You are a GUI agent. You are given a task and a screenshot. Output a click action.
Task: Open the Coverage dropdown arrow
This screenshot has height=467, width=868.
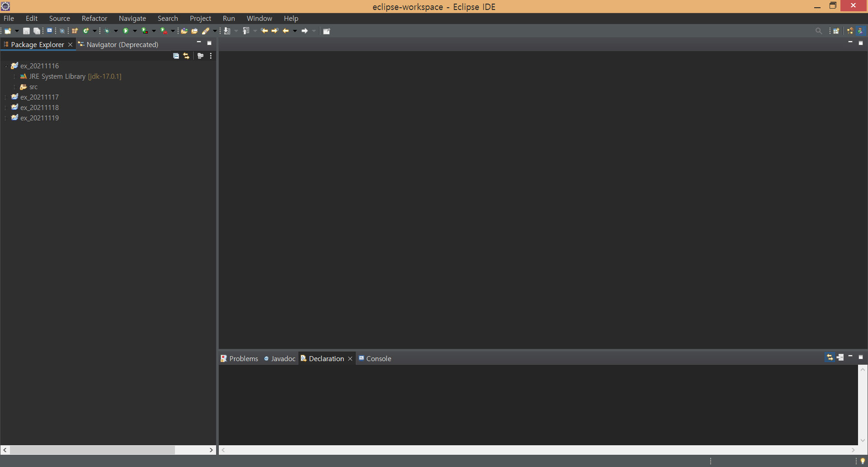pyautogui.click(x=154, y=31)
